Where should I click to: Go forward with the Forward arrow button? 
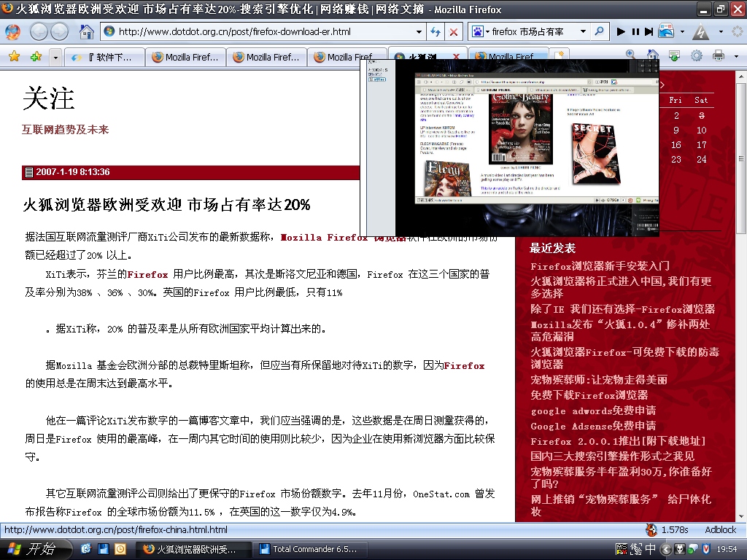(x=60, y=32)
